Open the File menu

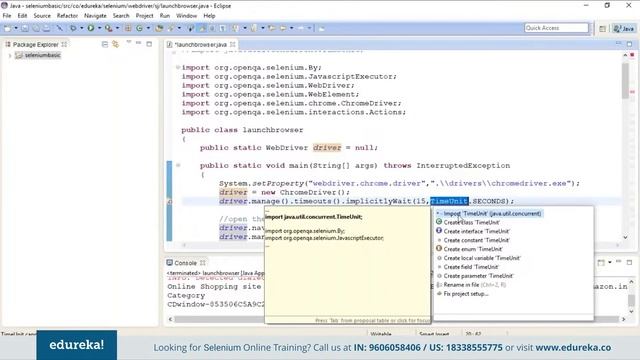pos(7,16)
